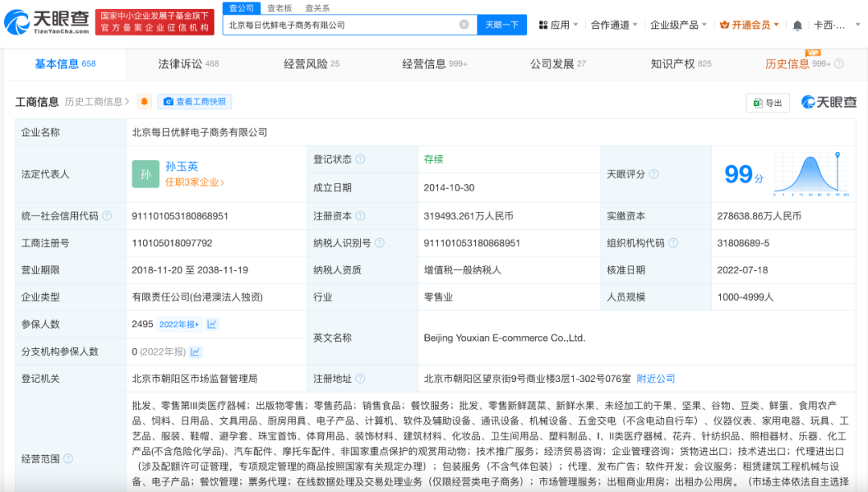Open notifications bell icon in the header
Viewport: 868px width, 492px height.
(797, 26)
